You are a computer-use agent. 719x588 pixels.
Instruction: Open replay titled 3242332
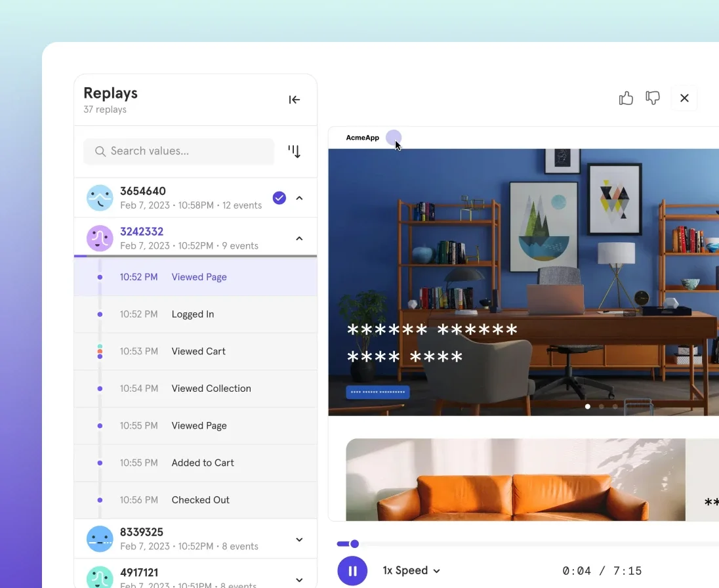click(x=142, y=232)
